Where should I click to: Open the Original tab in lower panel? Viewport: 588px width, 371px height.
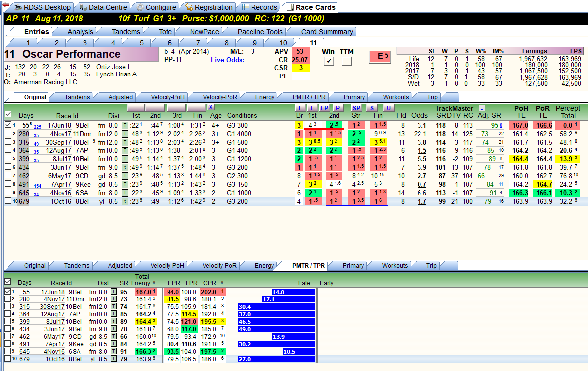pyautogui.click(x=35, y=265)
